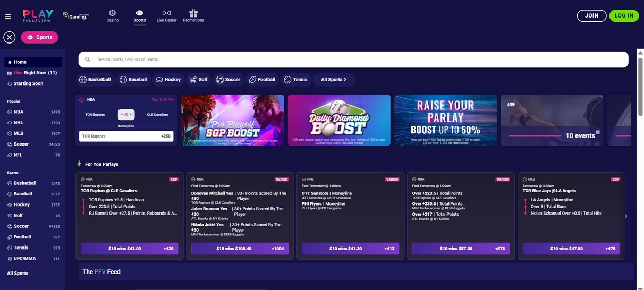Open the hamburger menu icon
Screen dimensions: 644x290
click(x=8, y=16)
